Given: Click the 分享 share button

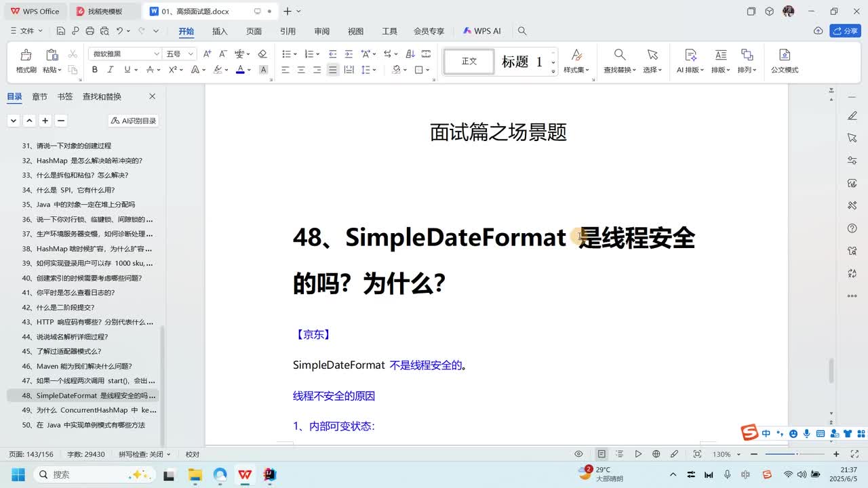Looking at the screenshot, I should pyautogui.click(x=845, y=31).
